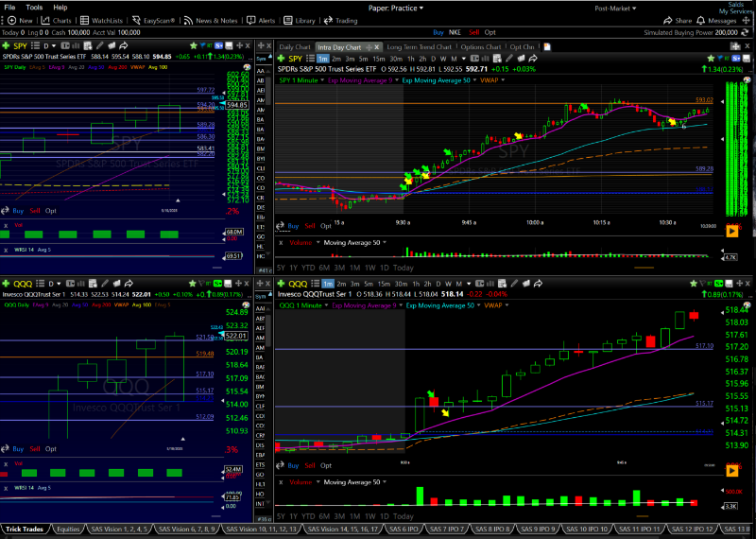
Task: Open WatchLists from the main toolbar
Action: 102,20
